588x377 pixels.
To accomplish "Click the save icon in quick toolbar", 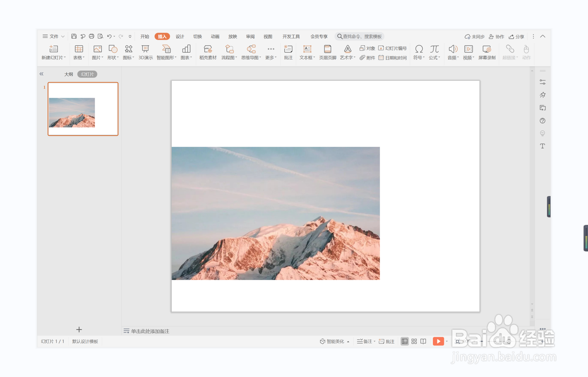I will tap(74, 36).
